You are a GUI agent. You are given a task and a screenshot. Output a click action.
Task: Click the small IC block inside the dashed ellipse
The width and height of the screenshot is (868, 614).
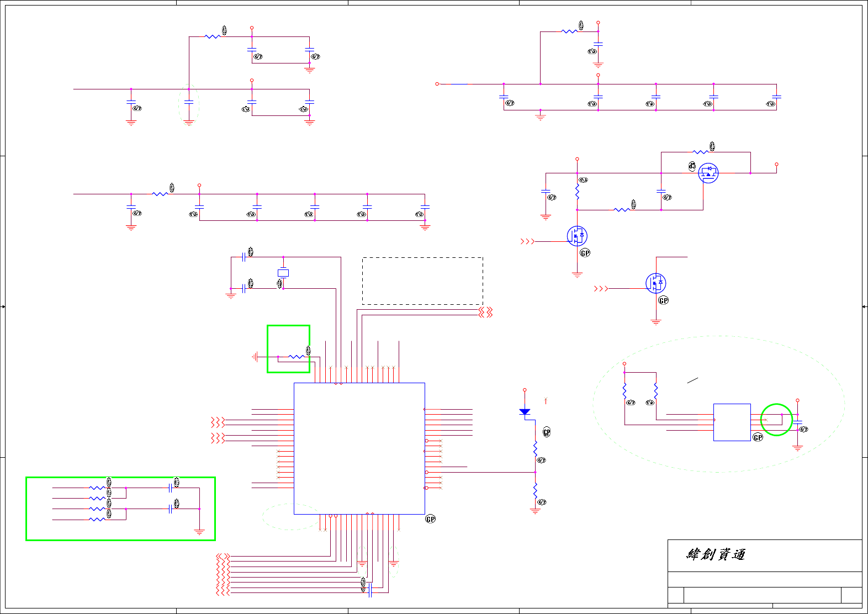pos(732,422)
